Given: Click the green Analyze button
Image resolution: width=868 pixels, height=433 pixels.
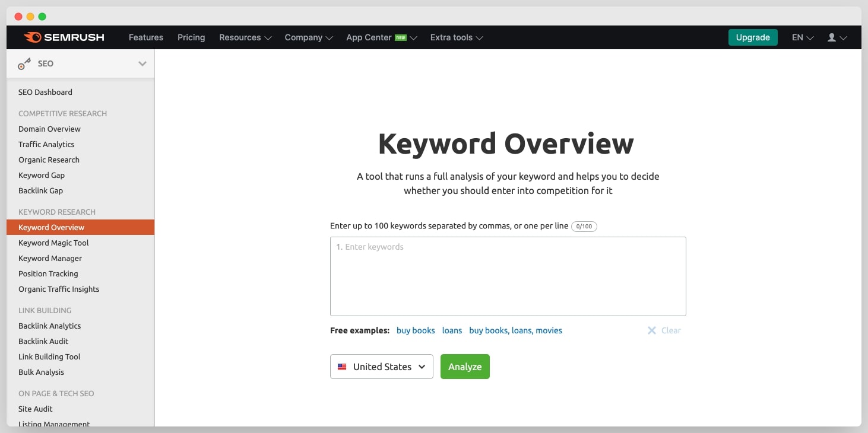Looking at the screenshot, I should click(465, 367).
